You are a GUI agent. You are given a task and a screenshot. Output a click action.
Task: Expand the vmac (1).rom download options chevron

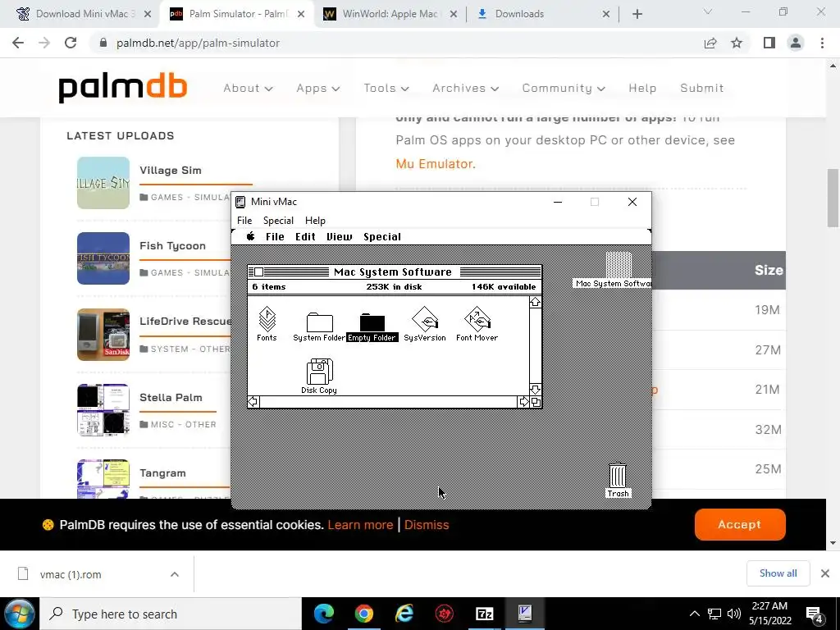coord(175,574)
